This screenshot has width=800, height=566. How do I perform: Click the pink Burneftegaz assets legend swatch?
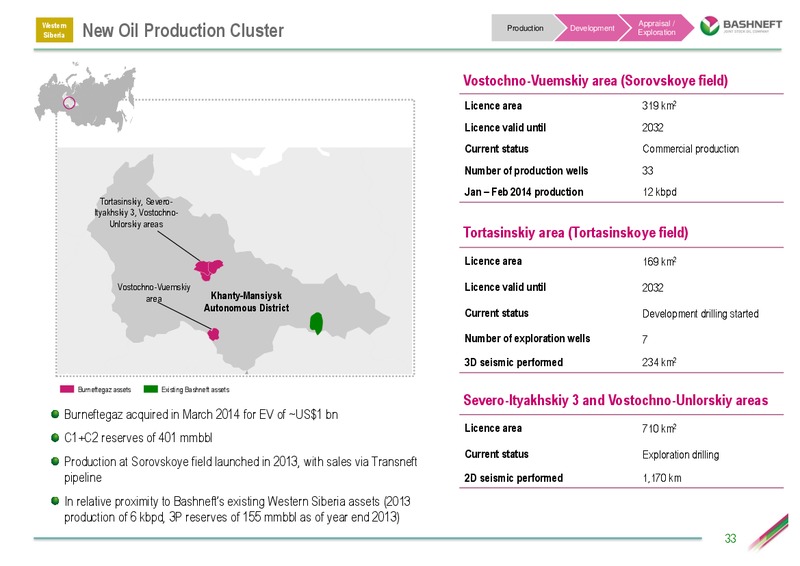[67, 389]
